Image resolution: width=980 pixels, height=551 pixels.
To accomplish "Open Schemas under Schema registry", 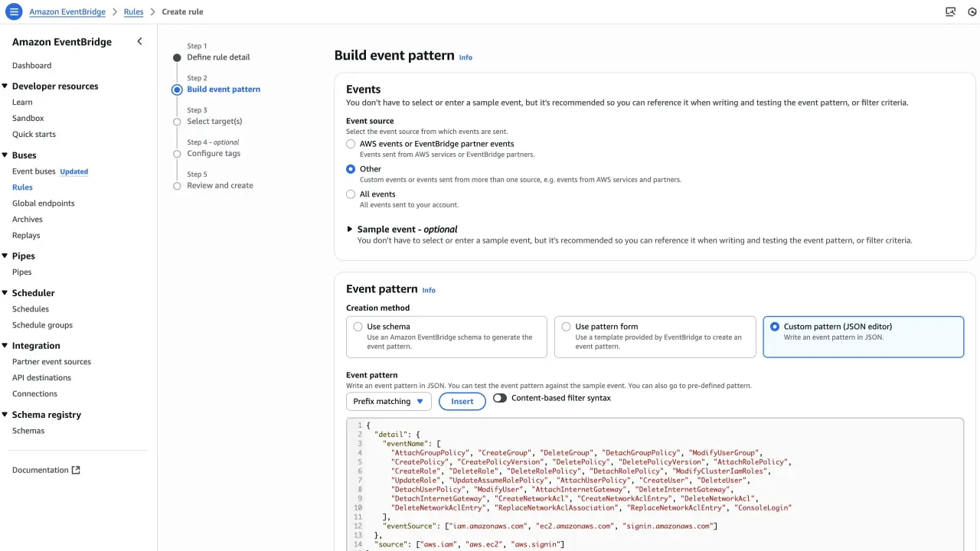I will [28, 431].
